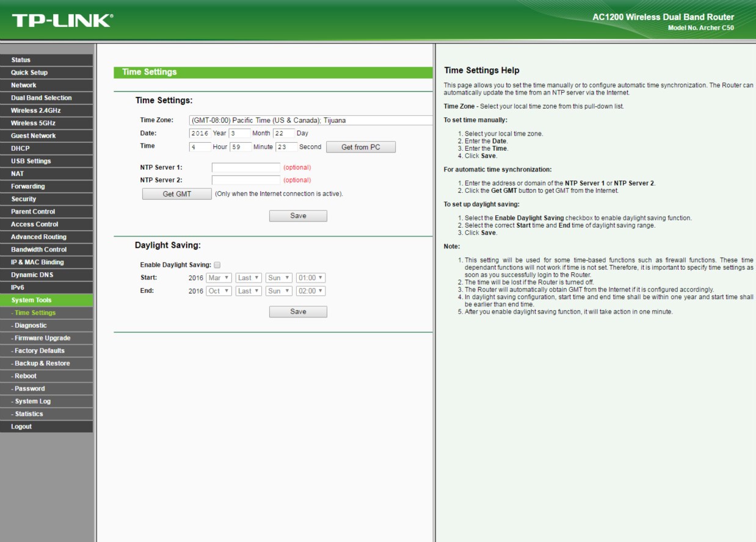Select the Start time 01:00 dropdown
The width and height of the screenshot is (756, 542).
click(310, 278)
